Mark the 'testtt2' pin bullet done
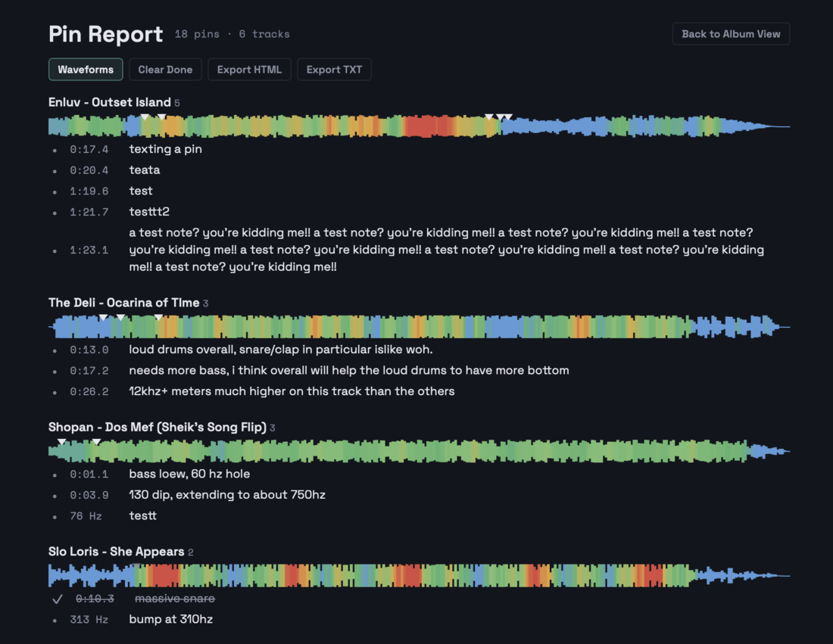Screen dimensions: 833x644 tap(55, 213)
